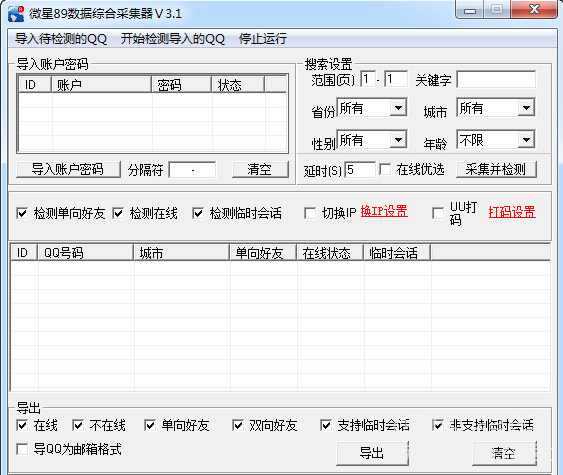Uncheck the 双向好友 export checkbox
Screen dimensions: 563x475
coord(238,425)
